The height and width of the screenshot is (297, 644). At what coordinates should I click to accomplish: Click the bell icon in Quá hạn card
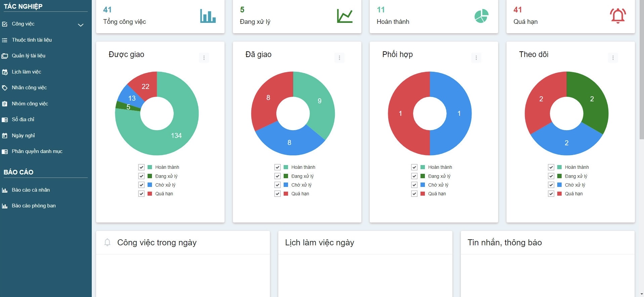point(617,16)
